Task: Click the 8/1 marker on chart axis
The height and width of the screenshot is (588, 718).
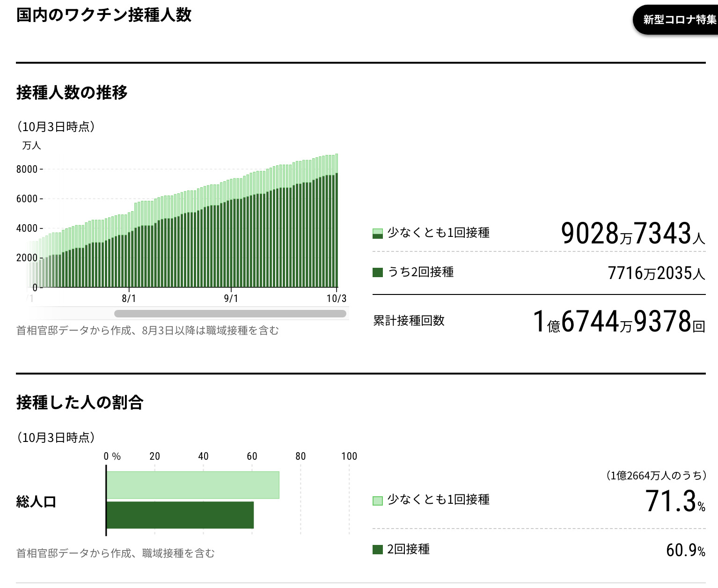Action: pyautogui.click(x=129, y=298)
